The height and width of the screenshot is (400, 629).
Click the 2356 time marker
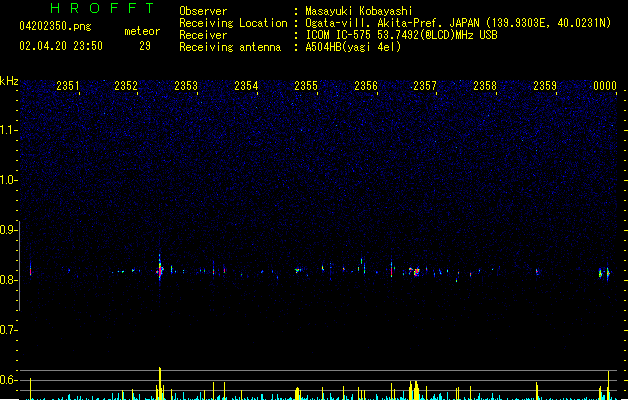pyautogui.click(x=366, y=86)
